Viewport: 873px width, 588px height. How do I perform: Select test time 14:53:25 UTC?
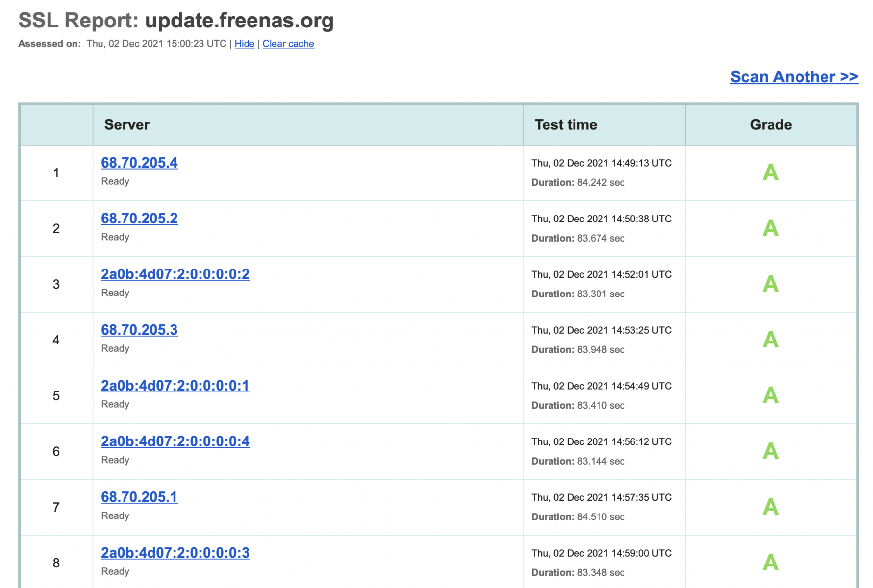click(x=601, y=330)
